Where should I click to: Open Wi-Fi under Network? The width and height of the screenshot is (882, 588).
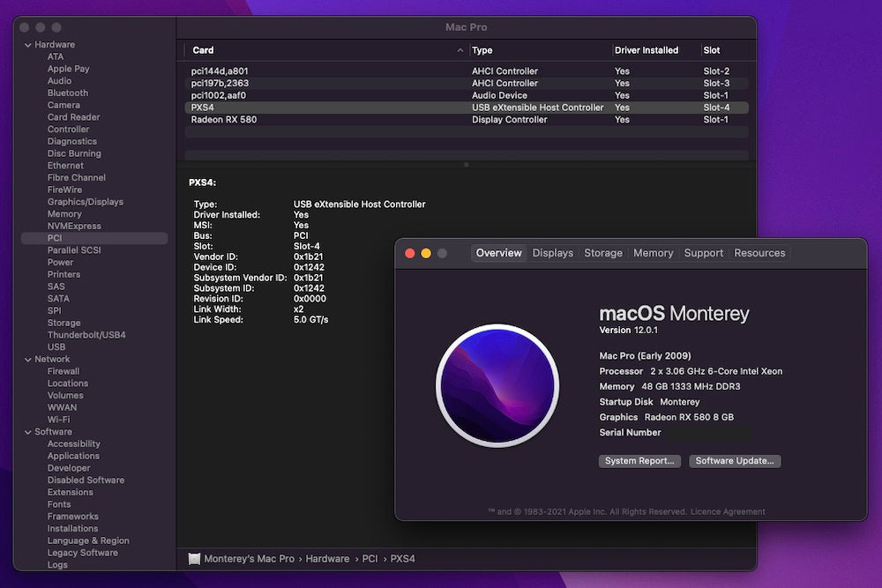coord(58,420)
